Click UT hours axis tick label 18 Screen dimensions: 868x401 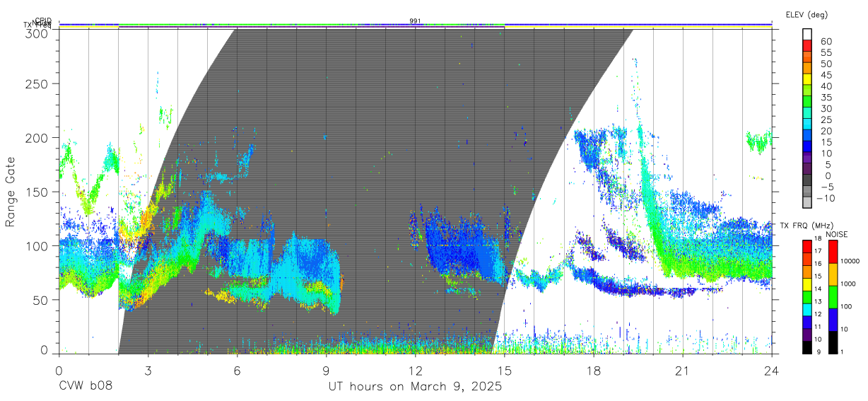point(593,370)
